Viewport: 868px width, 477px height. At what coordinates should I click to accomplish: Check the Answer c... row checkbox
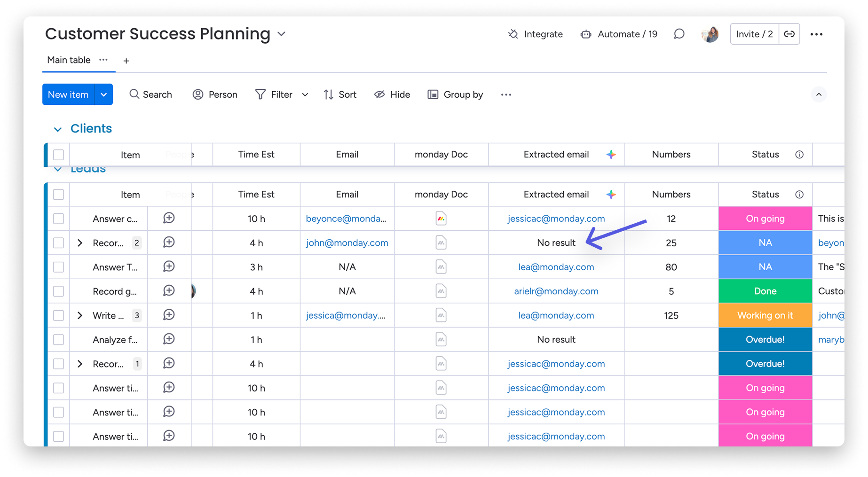pos(58,219)
